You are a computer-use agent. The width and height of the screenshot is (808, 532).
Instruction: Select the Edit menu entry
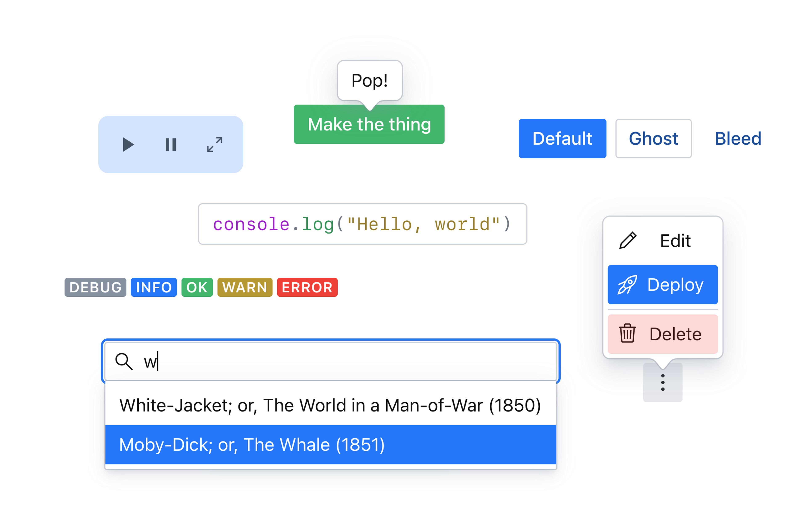click(662, 241)
